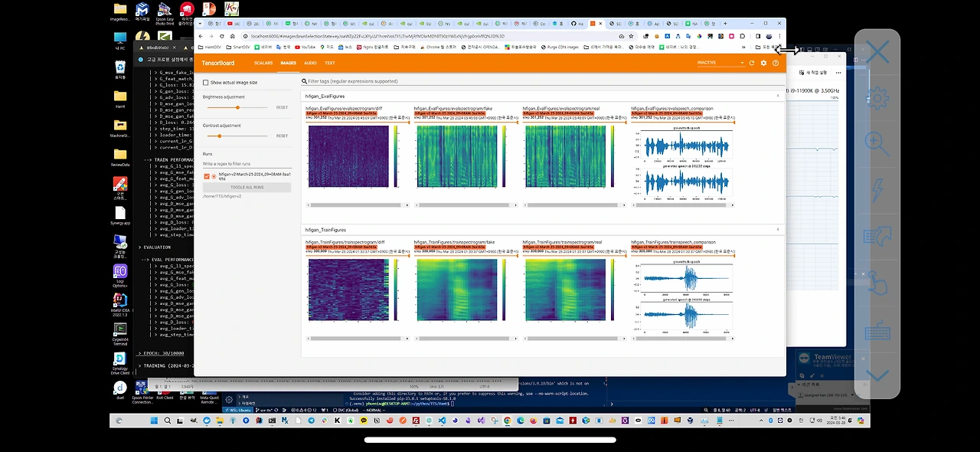Uncheck the hifigan-v2 run checkbox
The height and width of the screenshot is (452, 980).
[x=207, y=176]
